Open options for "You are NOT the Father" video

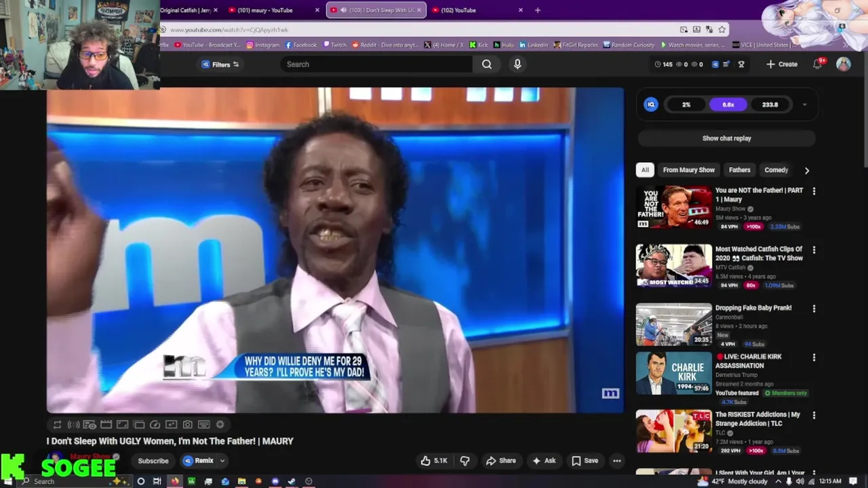click(x=814, y=191)
